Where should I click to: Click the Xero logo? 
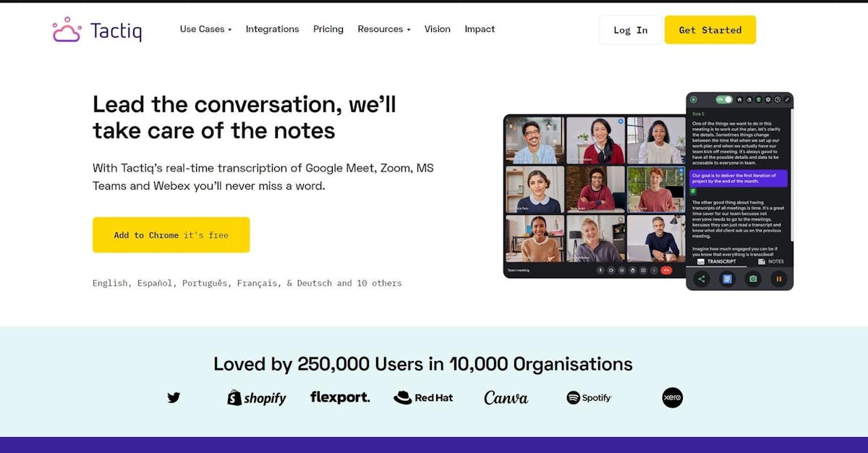(x=673, y=397)
